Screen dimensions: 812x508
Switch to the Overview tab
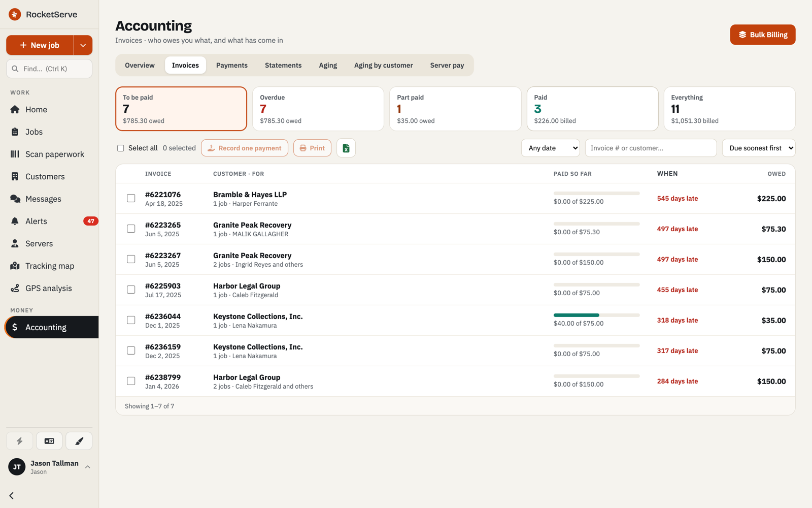[140, 65]
